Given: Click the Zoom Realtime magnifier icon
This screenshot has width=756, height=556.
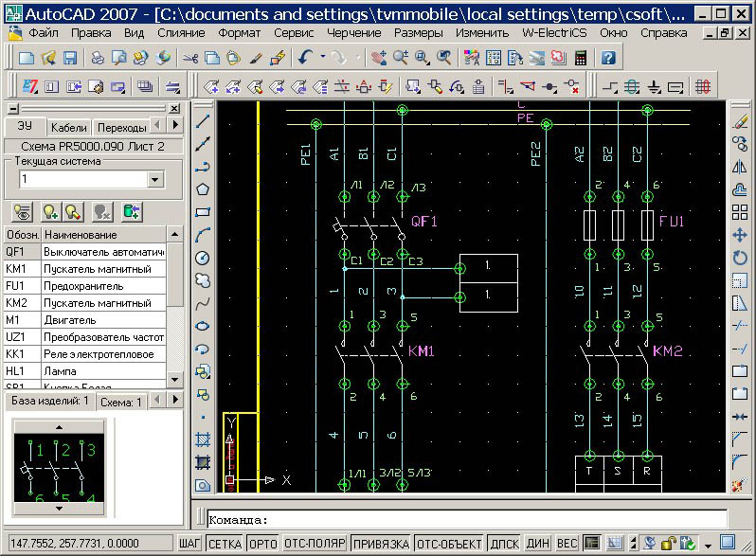Looking at the screenshot, I should click(401, 58).
